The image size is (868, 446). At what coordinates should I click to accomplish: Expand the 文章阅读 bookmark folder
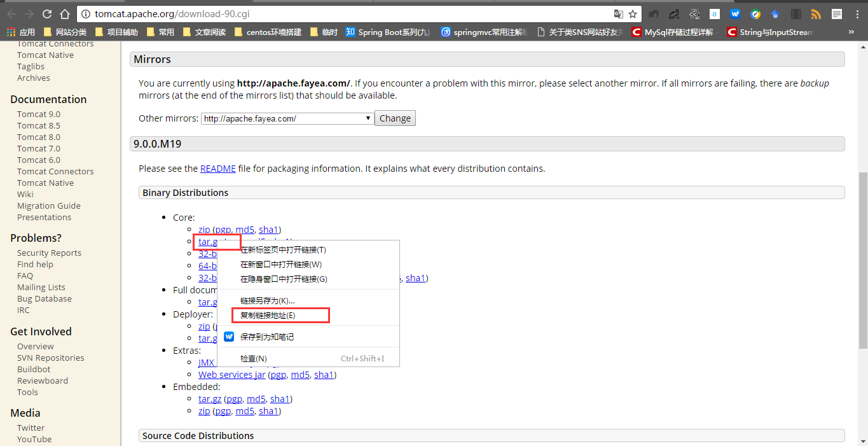203,32
